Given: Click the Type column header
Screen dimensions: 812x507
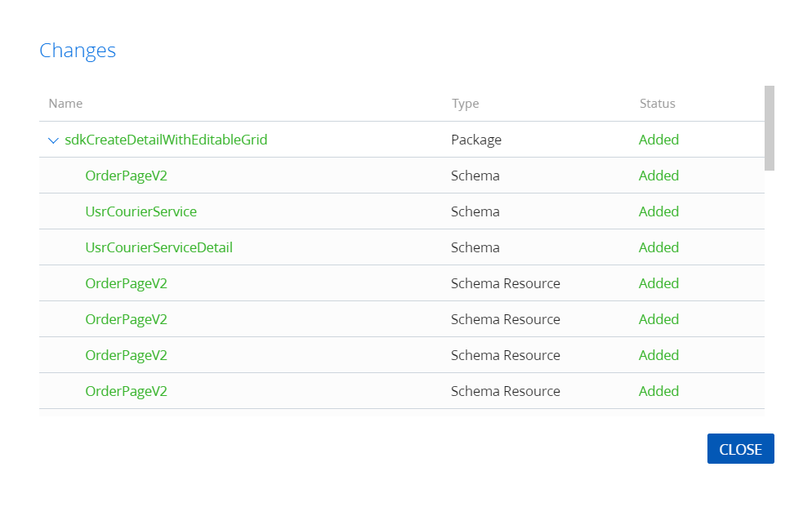Looking at the screenshot, I should (x=465, y=104).
